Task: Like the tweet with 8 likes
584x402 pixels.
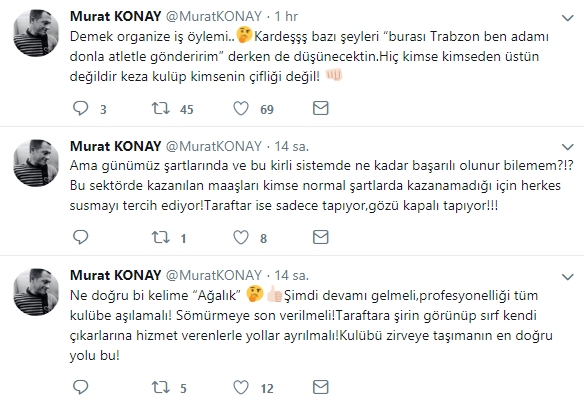Action: 241,237
